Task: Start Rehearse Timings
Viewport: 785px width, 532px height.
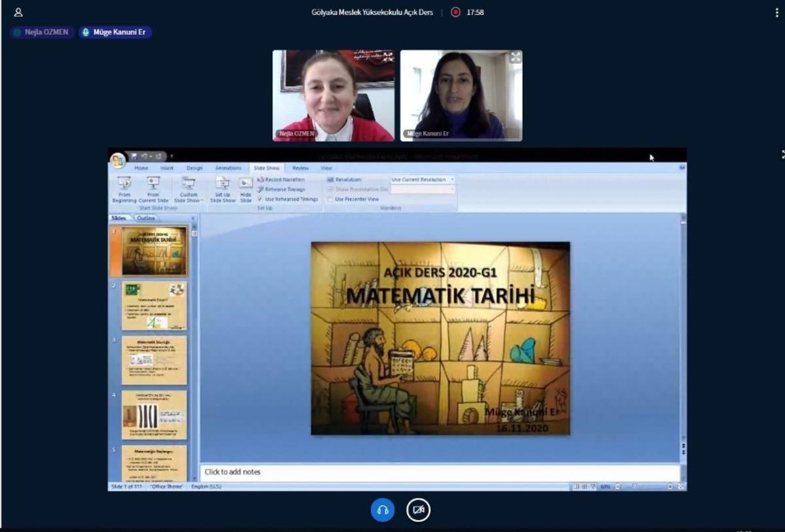Action: (x=285, y=189)
